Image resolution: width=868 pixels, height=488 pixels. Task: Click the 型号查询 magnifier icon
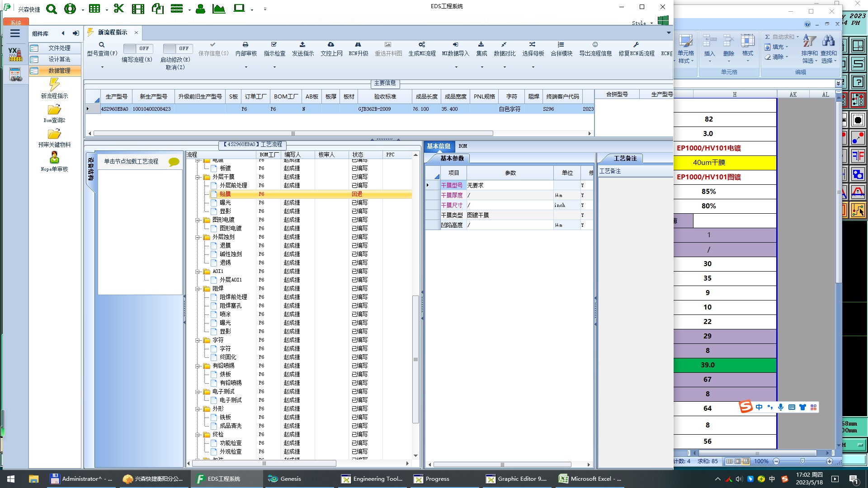click(x=102, y=45)
